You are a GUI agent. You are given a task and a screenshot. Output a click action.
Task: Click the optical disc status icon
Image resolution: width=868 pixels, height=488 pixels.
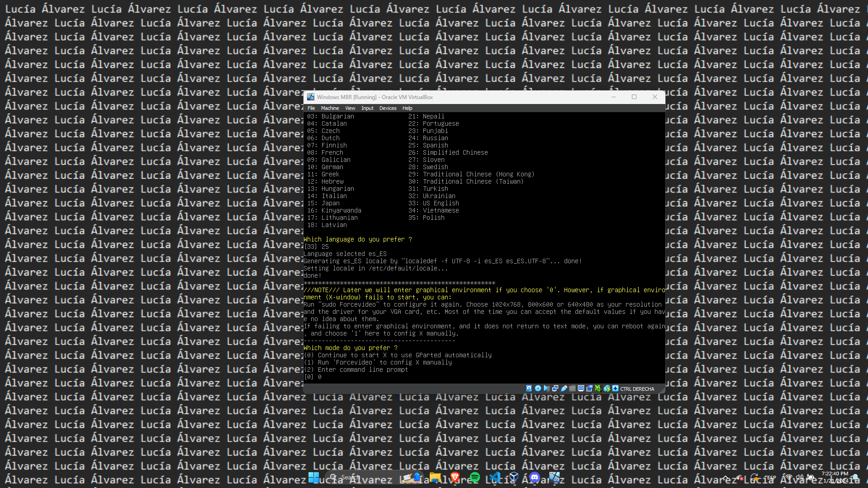[538, 389]
